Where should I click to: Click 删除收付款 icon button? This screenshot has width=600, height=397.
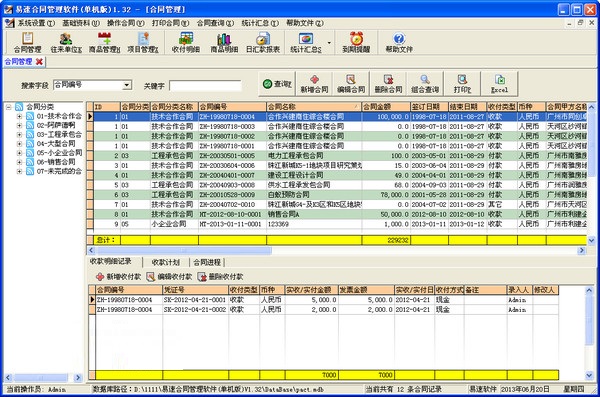220,276
